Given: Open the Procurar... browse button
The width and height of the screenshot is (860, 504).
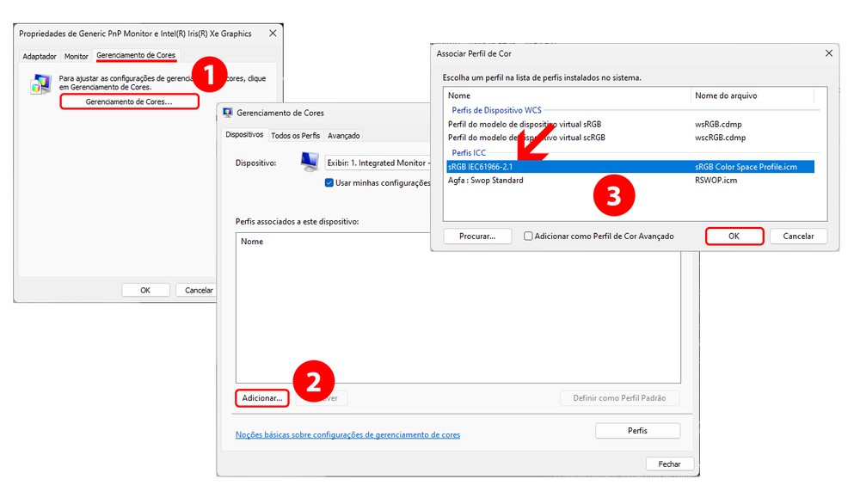Looking at the screenshot, I should tap(477, 236).
